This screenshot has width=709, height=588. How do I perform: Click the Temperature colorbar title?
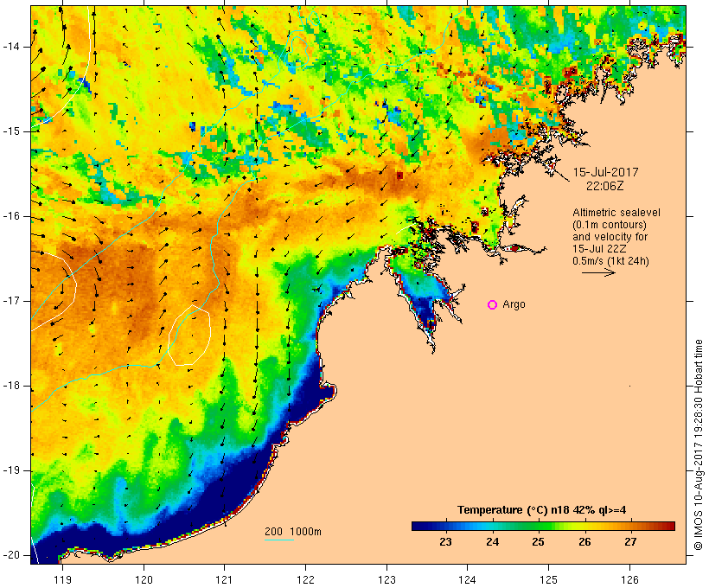click(542, 510)
